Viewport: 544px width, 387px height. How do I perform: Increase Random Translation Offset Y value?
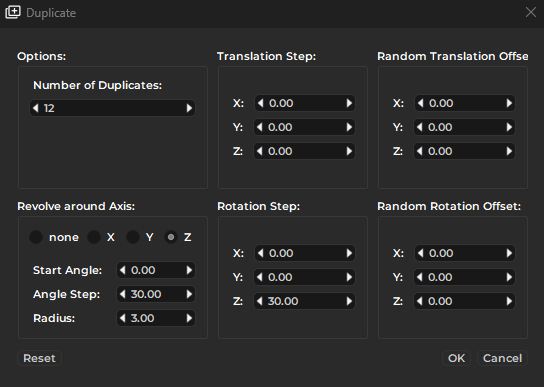(x=509, y=127)
